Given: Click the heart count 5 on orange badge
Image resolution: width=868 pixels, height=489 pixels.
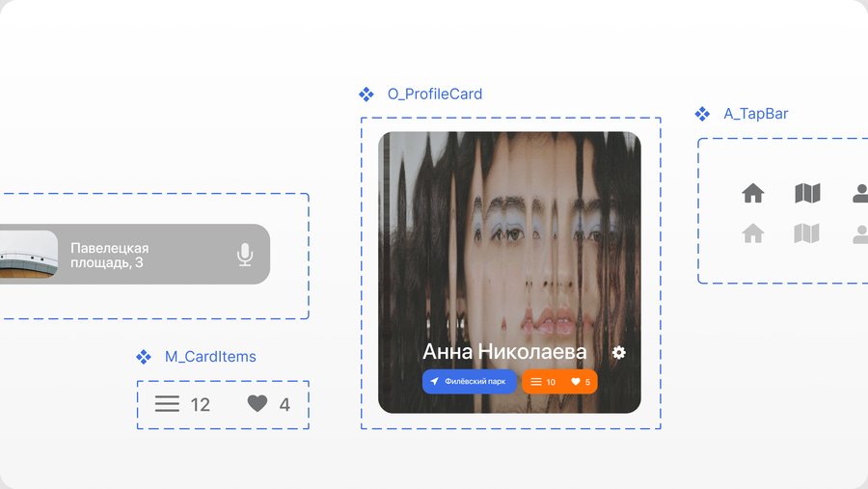Looking at the screenshot, I should 581,382.
